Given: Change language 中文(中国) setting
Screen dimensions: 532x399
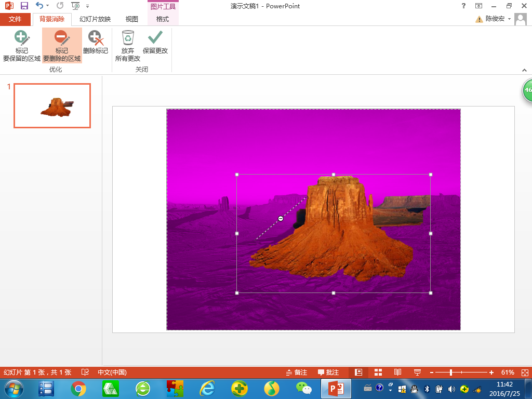Looking at the screenshot, I should tap(112, 373).
